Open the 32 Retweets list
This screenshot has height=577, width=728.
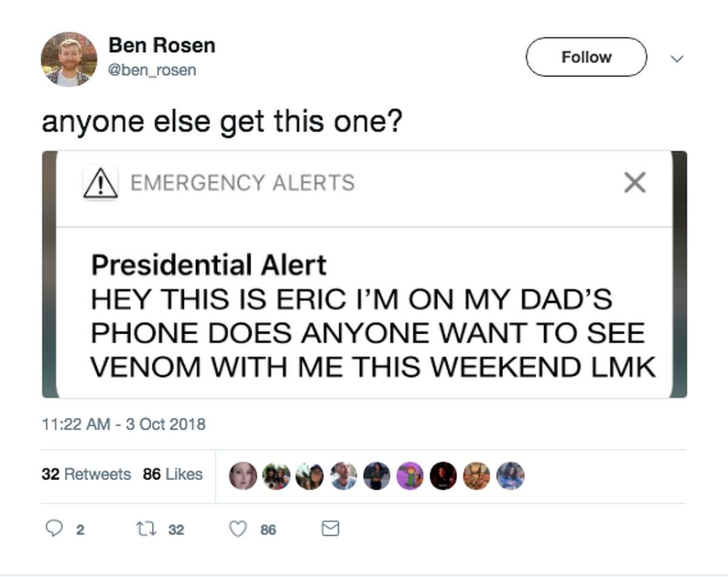click(x=86, y=474)
